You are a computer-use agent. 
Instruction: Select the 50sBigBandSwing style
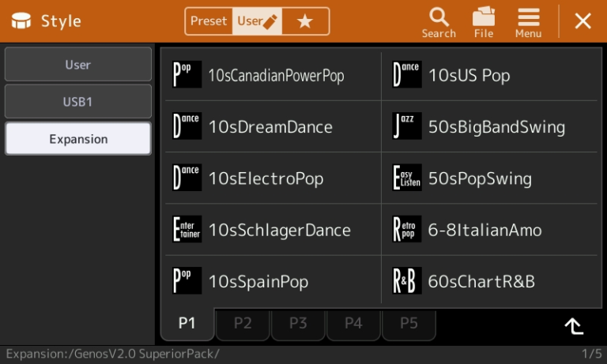(x=490, y=126)
